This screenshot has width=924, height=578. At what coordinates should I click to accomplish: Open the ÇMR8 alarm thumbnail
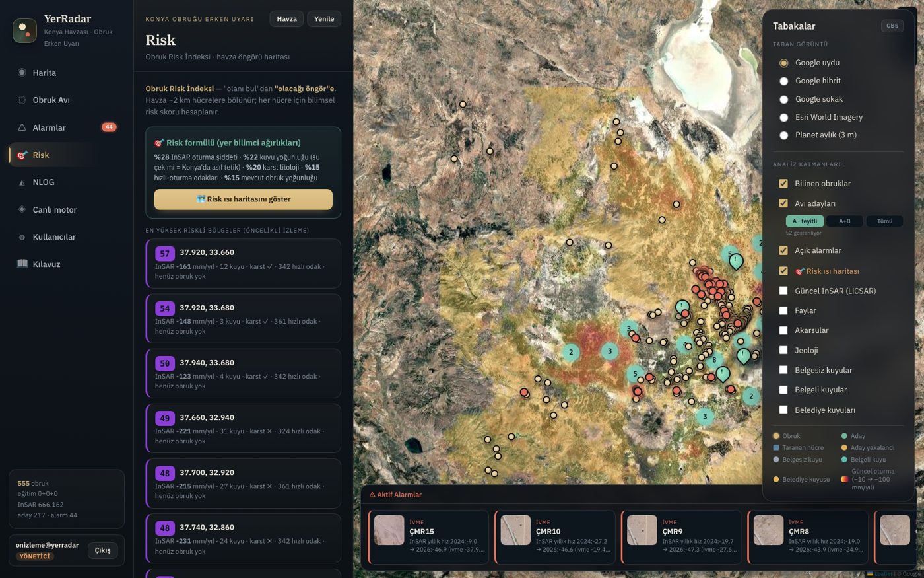coord(769,530)
